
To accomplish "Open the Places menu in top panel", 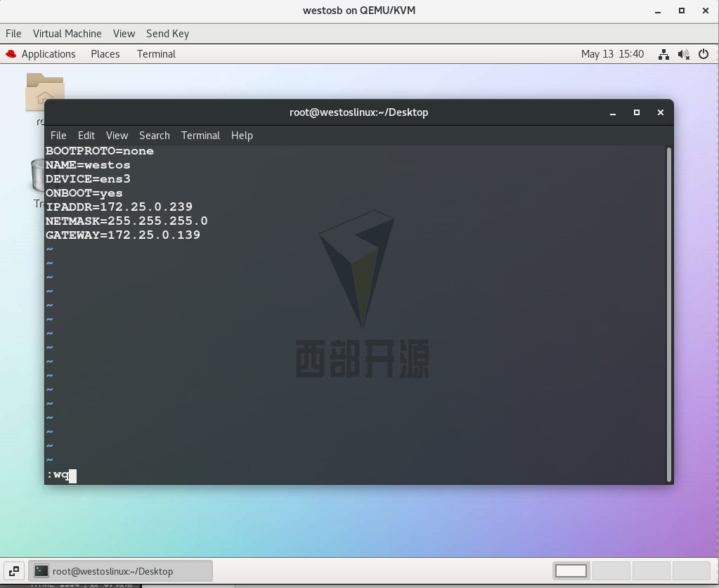I will [105, 54].
